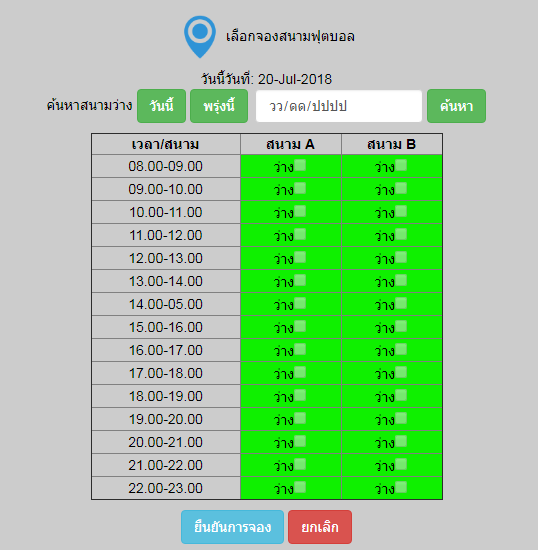Enable สนาม B checkbox for 18.00-19.00
Viewport: 538px width, 550px height.
[401, 395]
